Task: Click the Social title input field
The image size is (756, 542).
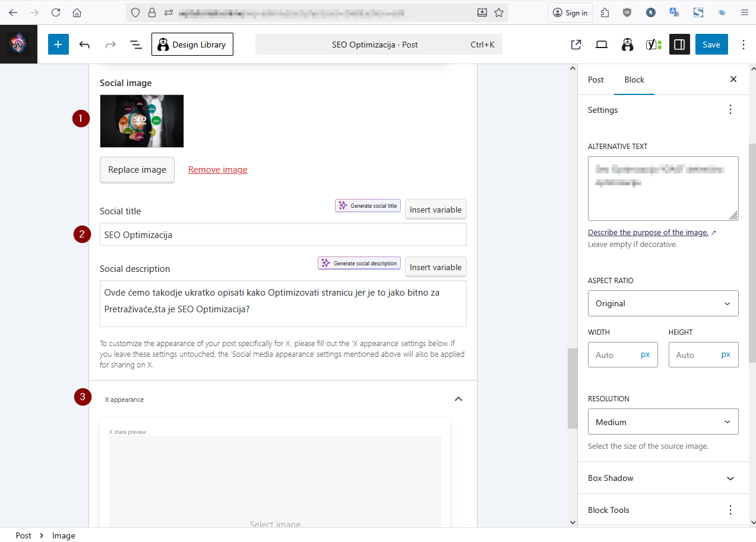Action: click(x=283, y=234)
